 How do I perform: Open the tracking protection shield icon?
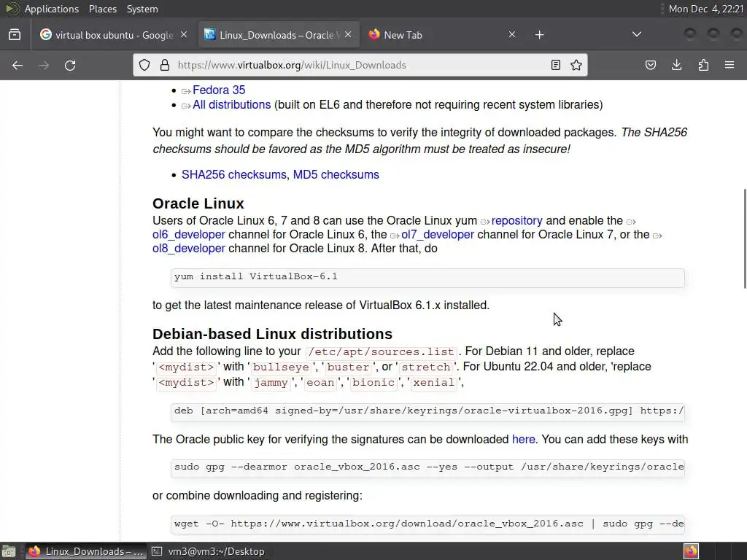point(144,65)
